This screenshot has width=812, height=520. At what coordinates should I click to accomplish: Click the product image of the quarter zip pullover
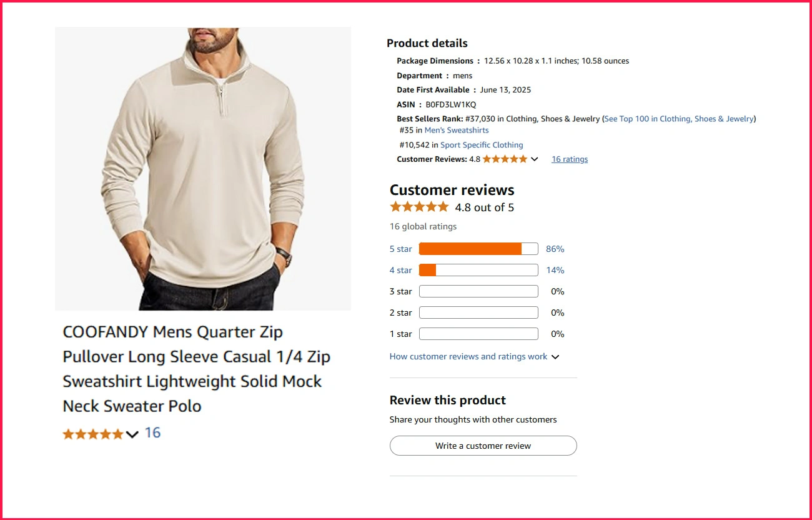[x=202, y=167]
